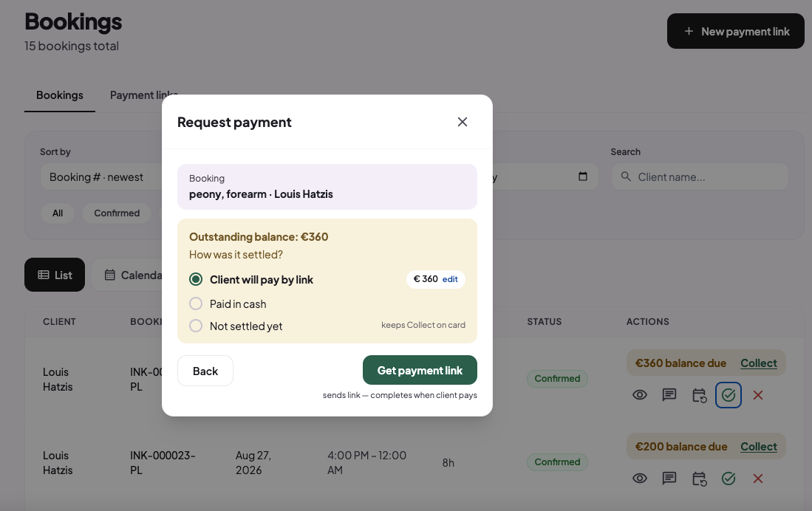Open message icon for €360 booking
The width and height of the screenshot is (812, 511).
669,395
